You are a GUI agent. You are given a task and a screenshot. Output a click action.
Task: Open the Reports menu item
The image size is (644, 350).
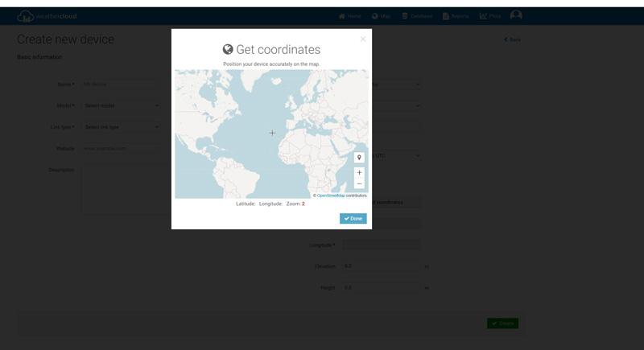point(456,16)
